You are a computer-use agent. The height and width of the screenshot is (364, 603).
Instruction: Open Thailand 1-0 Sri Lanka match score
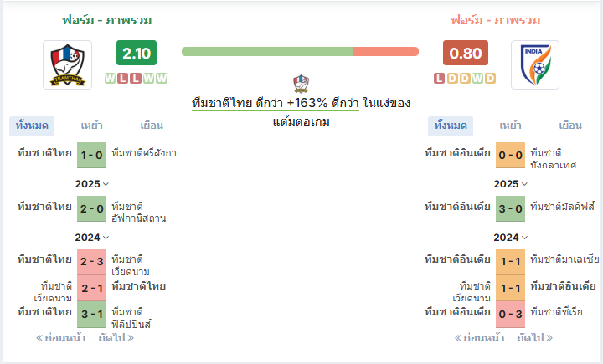tap(91, 156)
